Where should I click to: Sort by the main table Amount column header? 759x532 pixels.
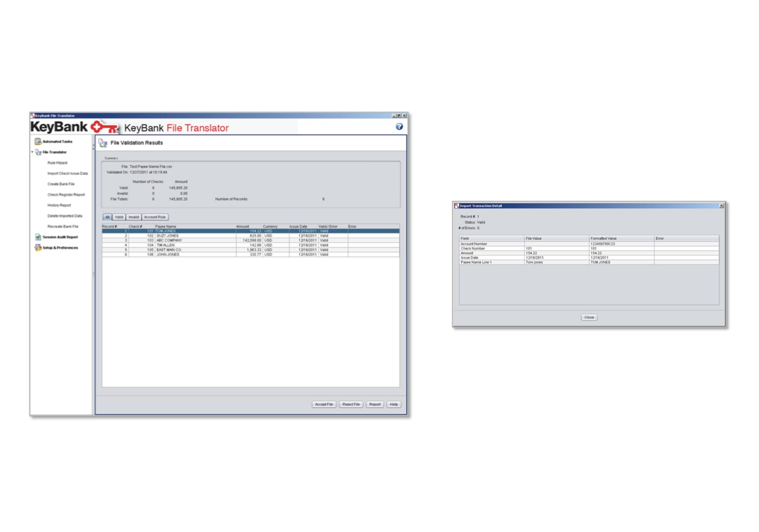249,227
